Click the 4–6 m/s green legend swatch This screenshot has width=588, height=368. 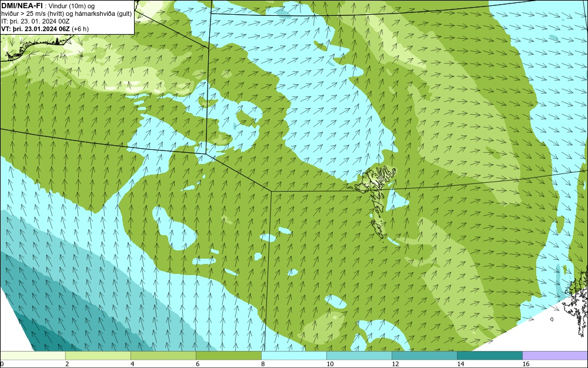(163, 355)
